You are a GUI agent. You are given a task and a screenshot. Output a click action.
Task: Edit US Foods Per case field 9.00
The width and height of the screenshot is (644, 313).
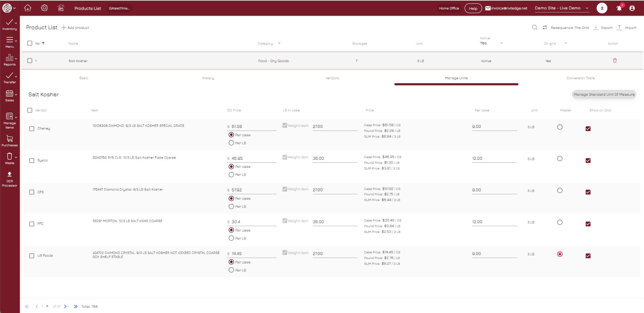point(494,254)
